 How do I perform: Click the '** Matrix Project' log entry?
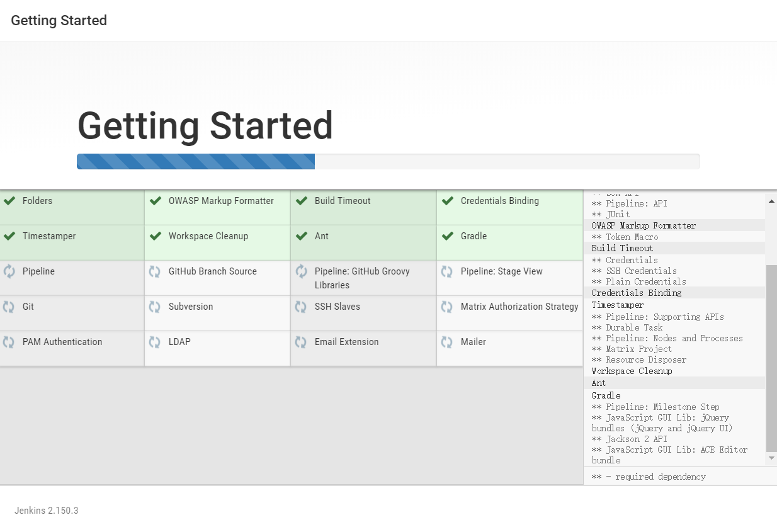point(632,349)
